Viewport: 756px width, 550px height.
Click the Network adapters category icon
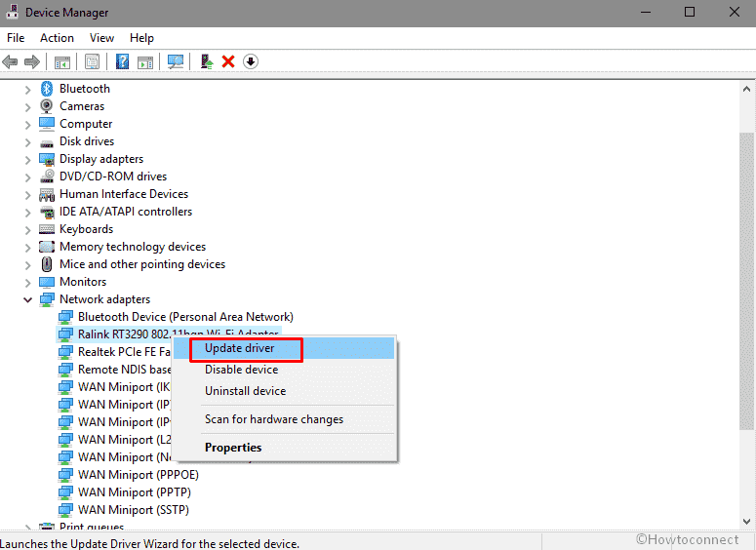coord(47,299)
